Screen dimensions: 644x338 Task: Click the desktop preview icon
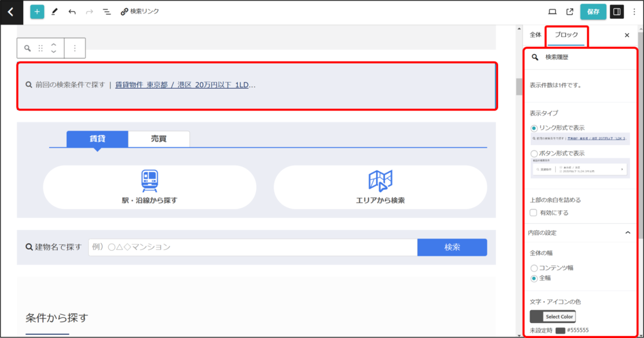point(553,11)
